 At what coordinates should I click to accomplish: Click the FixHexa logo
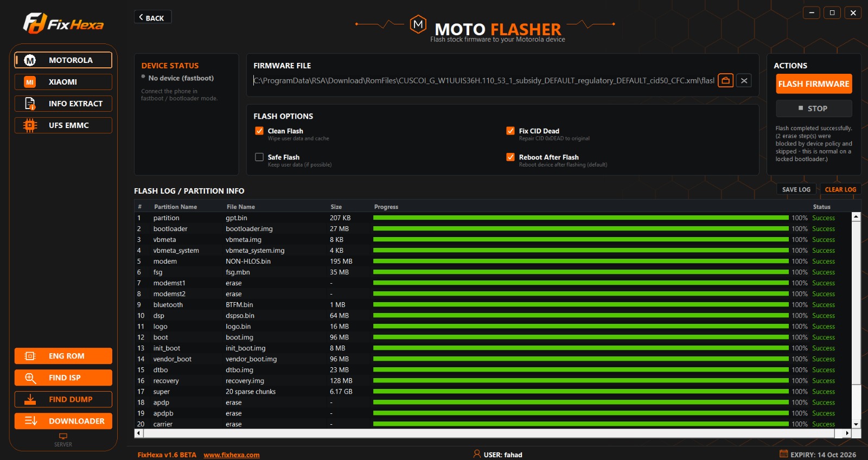coord(63,23)
